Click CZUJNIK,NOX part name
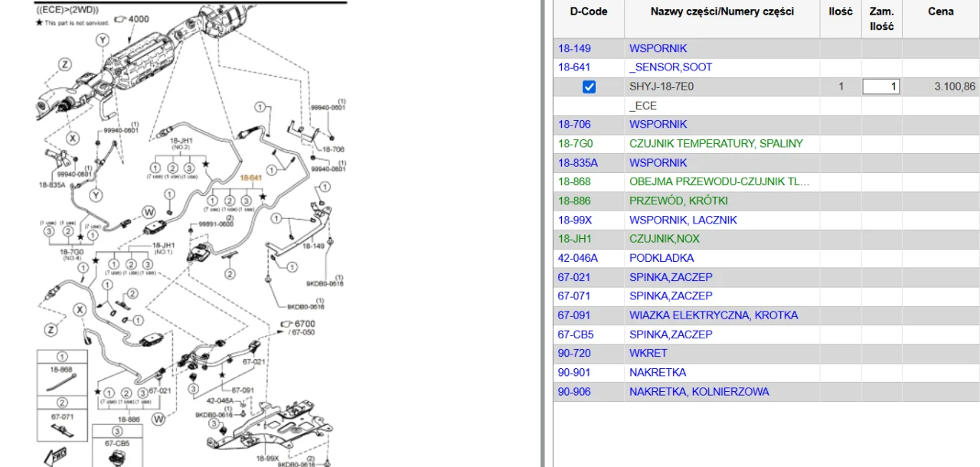This screenshot has width=980, height=467. 664,239
